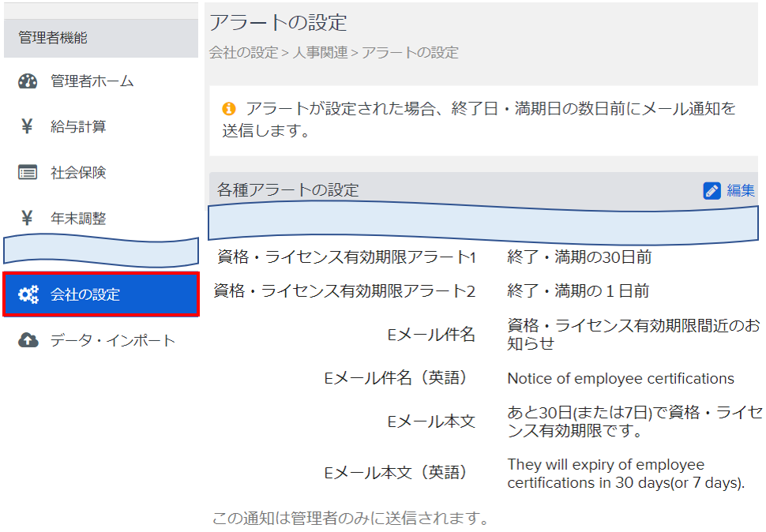Click the They will expiry of employee text
Viewport: 766px width, 532px height.
[x=626, y=474]
